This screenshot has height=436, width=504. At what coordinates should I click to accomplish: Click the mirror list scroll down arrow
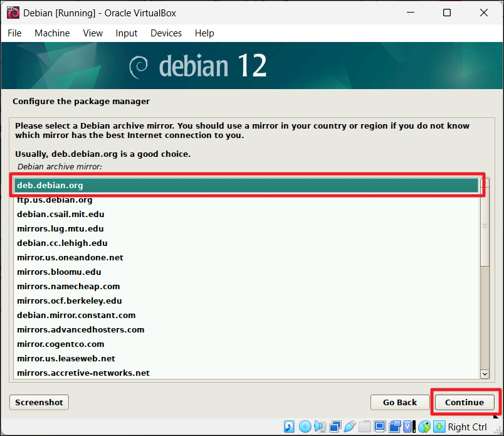(x=485, y=374)
